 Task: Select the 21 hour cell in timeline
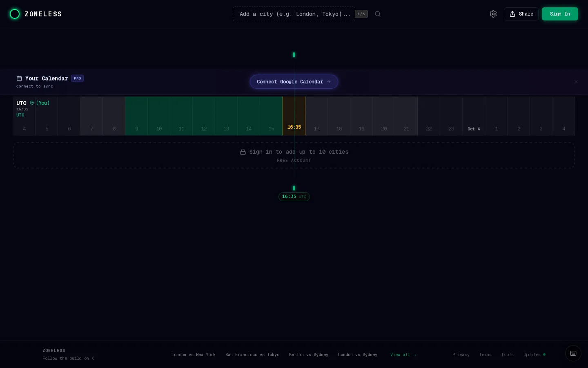(406, 116)
